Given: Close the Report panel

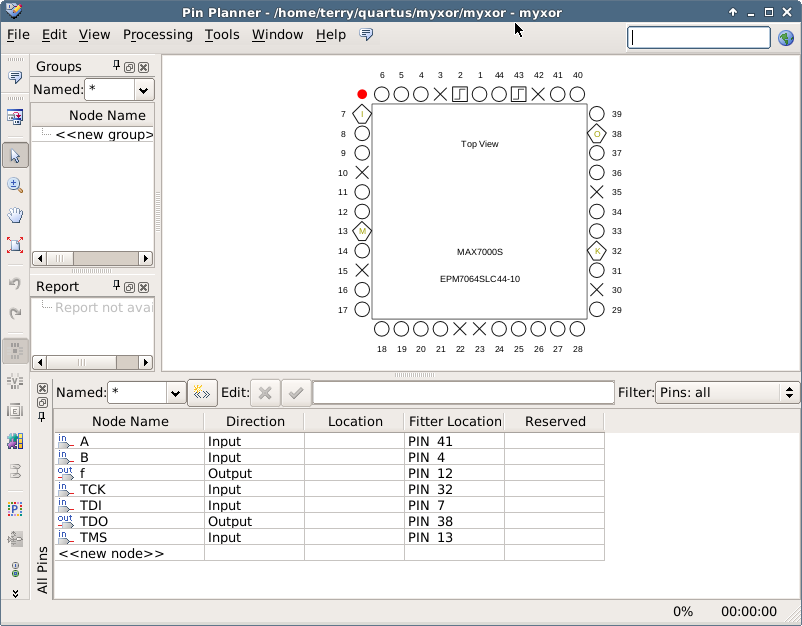Looking at the screenshot, I should (x=144, y=287).
